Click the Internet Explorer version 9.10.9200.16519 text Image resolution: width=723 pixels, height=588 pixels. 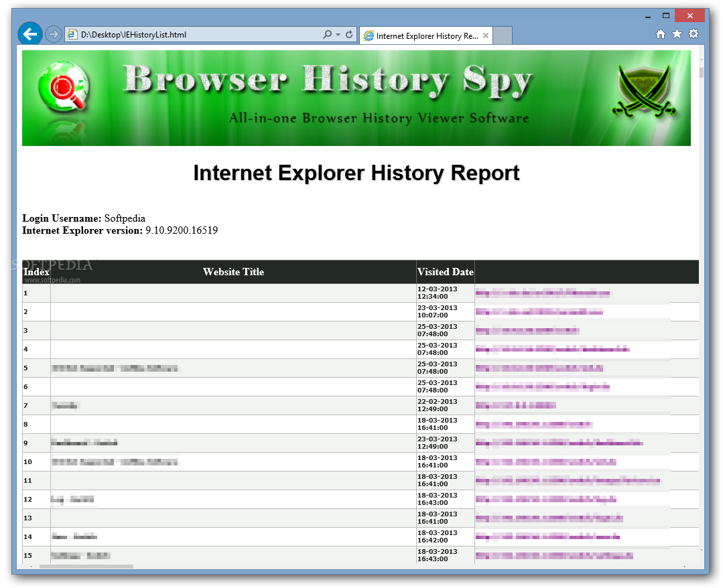tap(120, 230)
